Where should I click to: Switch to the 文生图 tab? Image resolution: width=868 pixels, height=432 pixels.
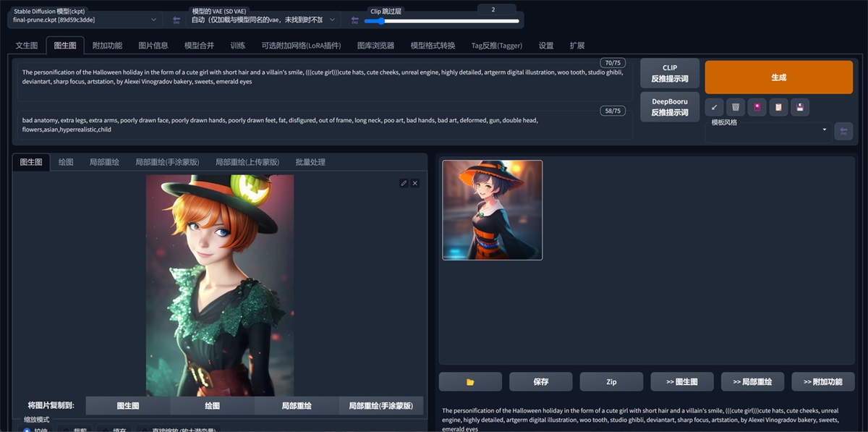tap(25, 44)
